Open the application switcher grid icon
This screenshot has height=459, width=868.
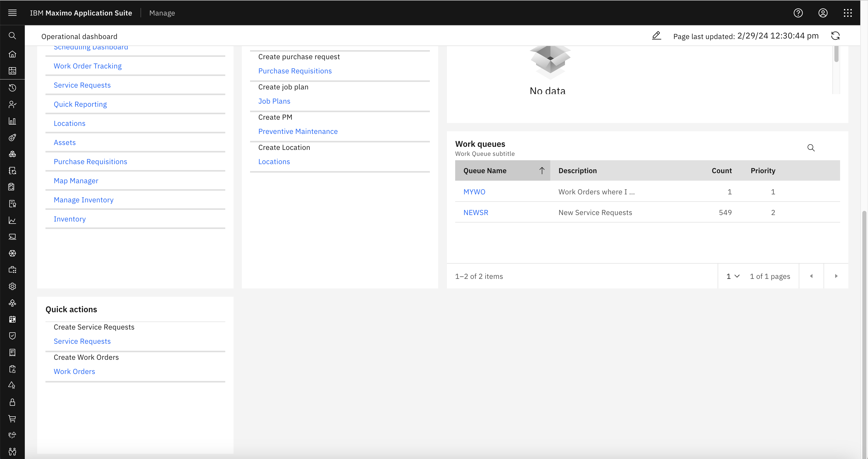(848, 13)
